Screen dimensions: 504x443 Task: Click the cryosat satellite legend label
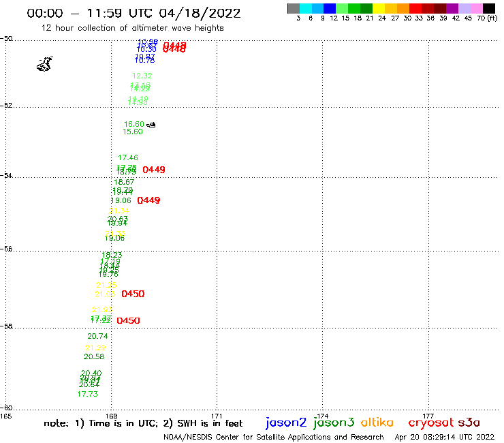431,423
